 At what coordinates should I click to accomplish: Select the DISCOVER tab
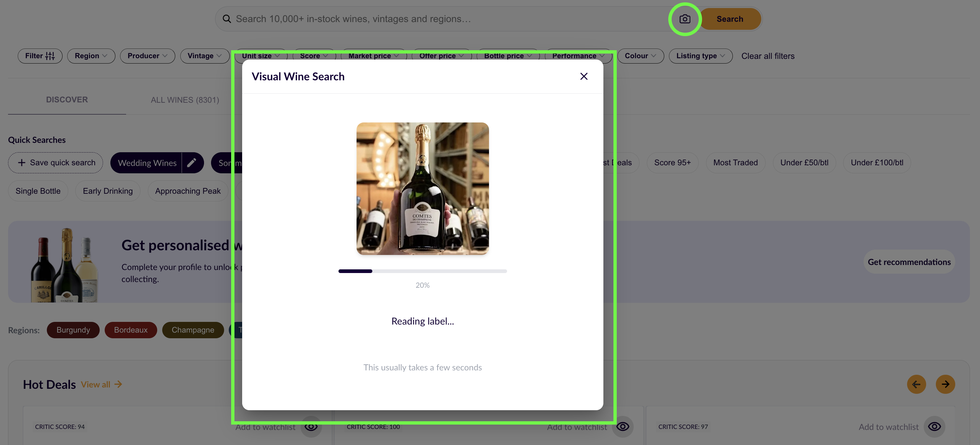tap(67, 100)
